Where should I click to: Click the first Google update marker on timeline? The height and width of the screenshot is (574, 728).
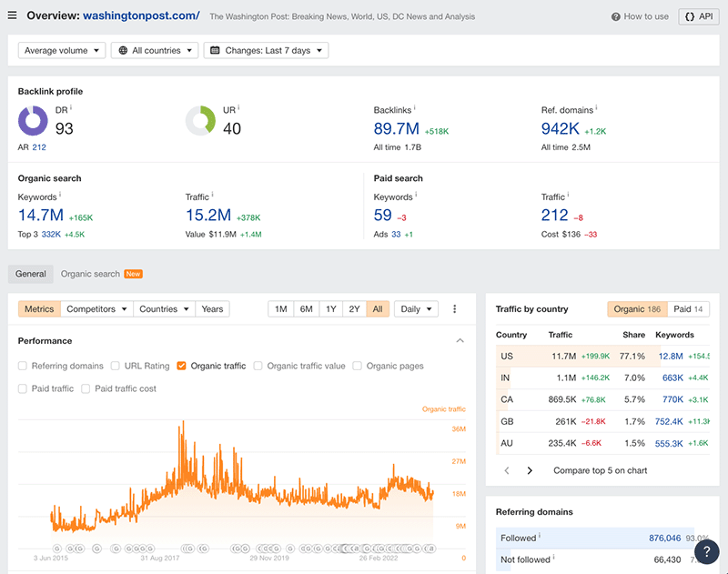57,549
